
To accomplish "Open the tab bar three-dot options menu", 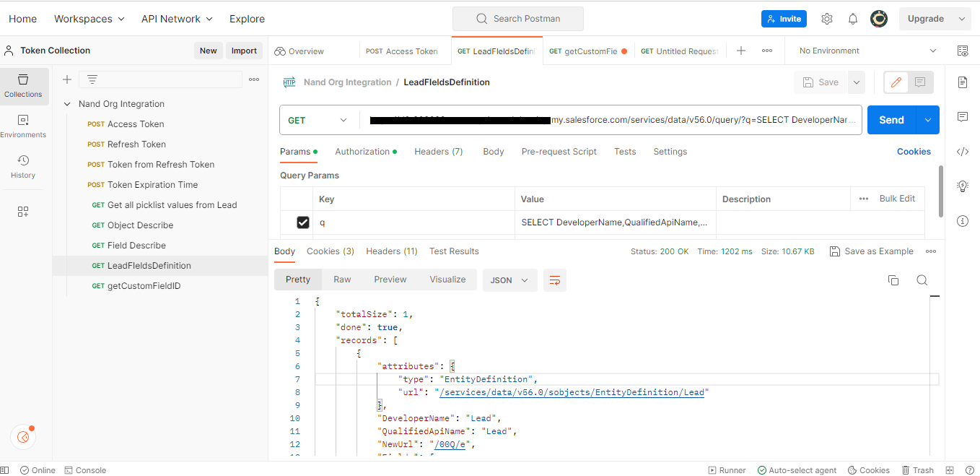I will click(767, 51).
